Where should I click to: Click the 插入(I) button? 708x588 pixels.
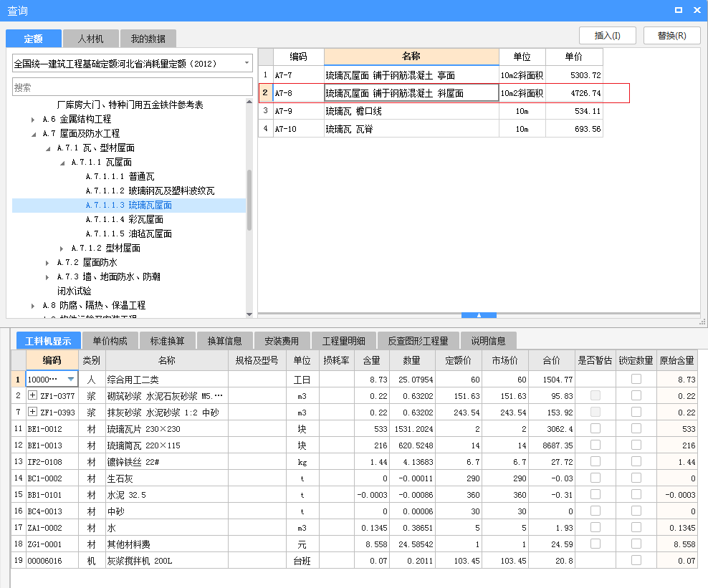click(606, 35)
